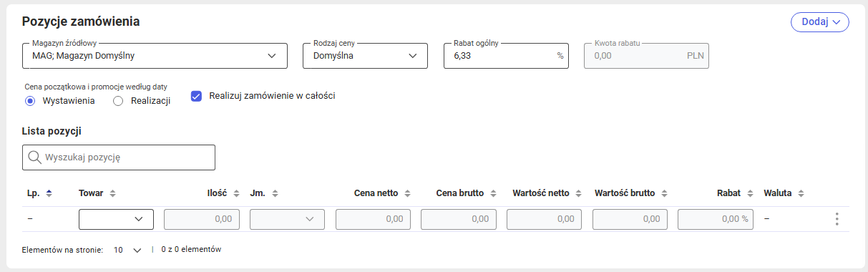This screenshot has height=272, width=868.
Task: Sort by Ilość column sort icon
Action: tap(237, 193)
